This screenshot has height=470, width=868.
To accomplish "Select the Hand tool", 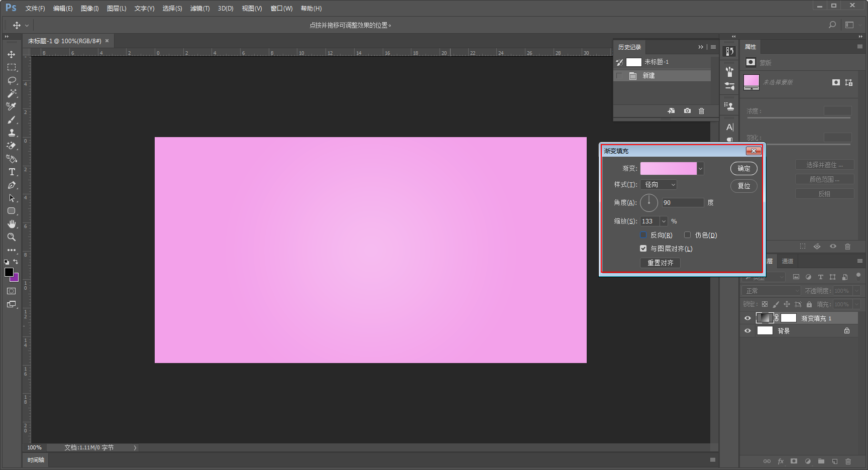I will 12,224.
